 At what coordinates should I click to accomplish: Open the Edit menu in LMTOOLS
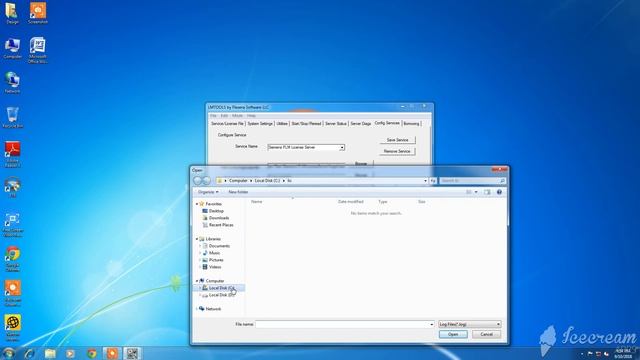click(x=224, y=116)
